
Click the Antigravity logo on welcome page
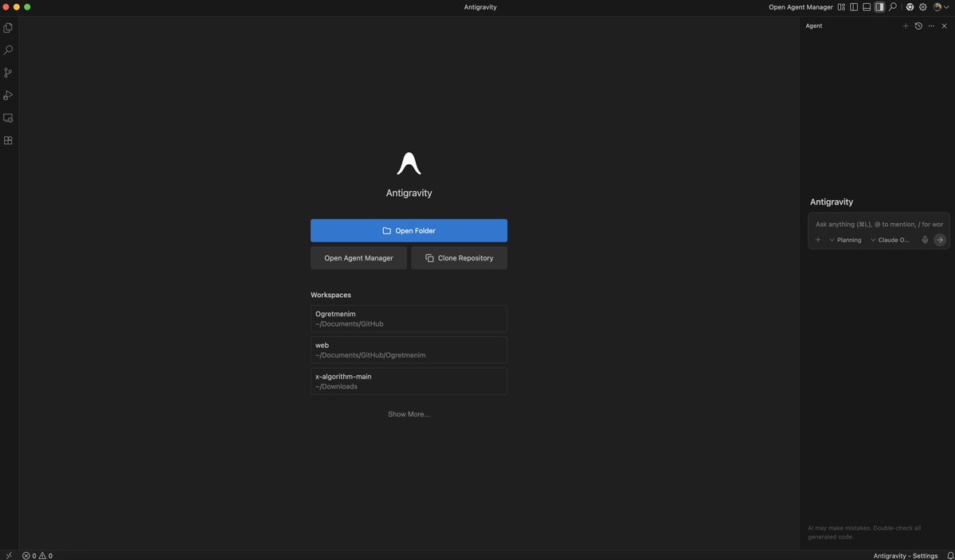point(409,163)
